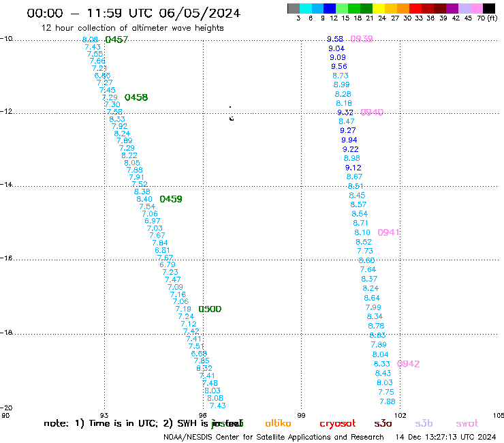Click the yellow 24 ft legend swatch
The width and height of the screenshot is (504, 443).
point(378,8)
